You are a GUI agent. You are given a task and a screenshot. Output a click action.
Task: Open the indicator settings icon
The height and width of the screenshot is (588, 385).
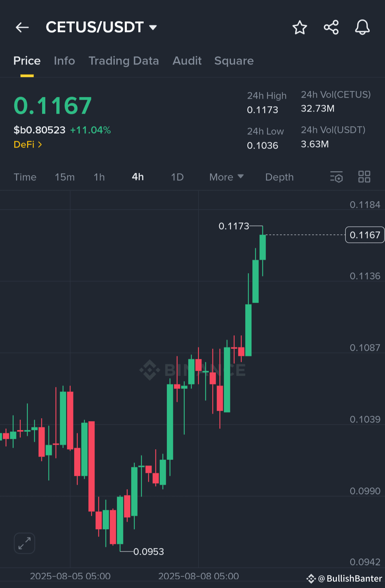(336, 177)
